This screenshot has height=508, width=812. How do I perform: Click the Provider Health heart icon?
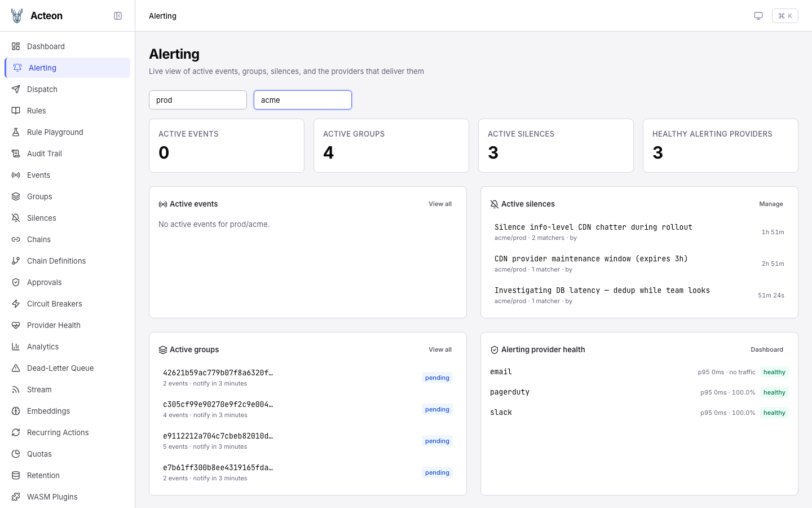(16, 325)
